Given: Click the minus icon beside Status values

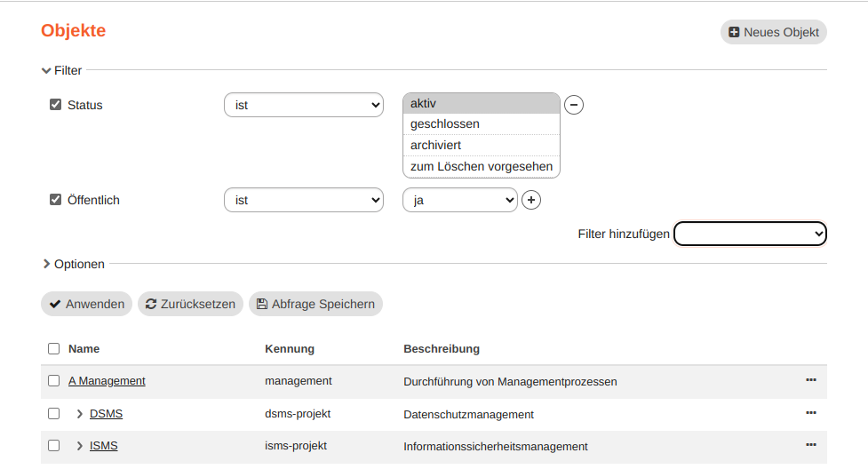Looking at the screenshot, I should tap(574, 105).
